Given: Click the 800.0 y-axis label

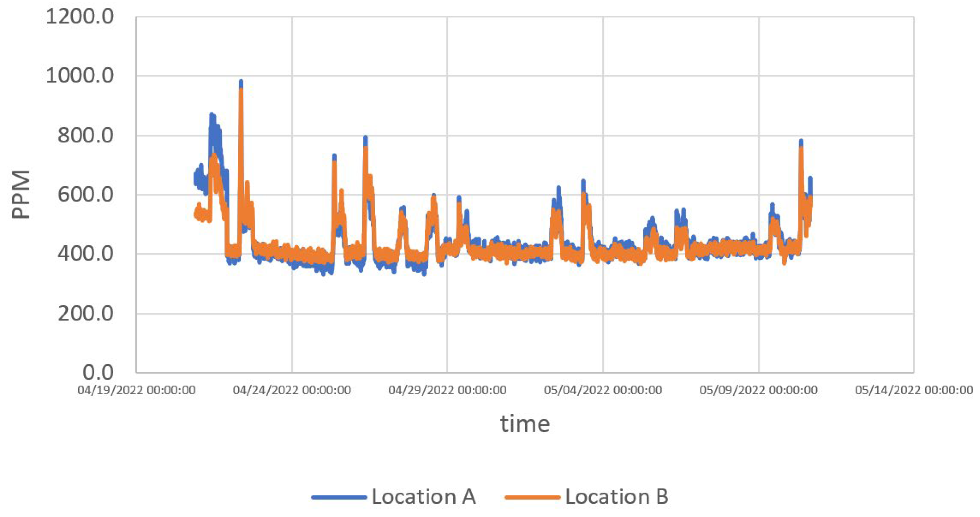Looking at the screenshot, I should pos(85,135).
